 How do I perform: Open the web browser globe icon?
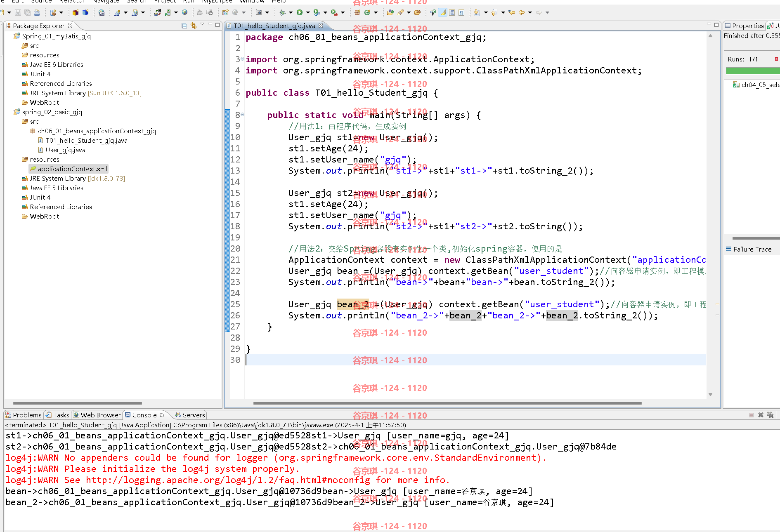[184, 13]
